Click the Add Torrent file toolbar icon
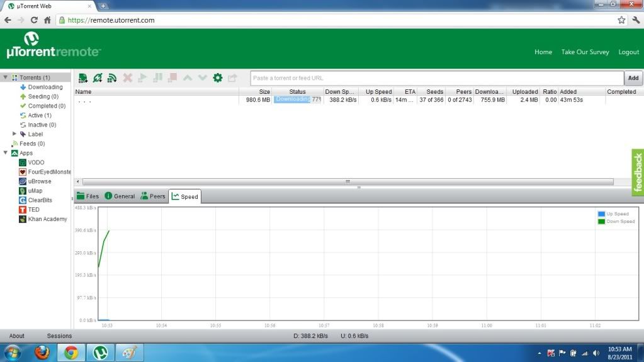The width and height of the screenshot is (644, 362). pyautogui.click(x=83, y=77)
